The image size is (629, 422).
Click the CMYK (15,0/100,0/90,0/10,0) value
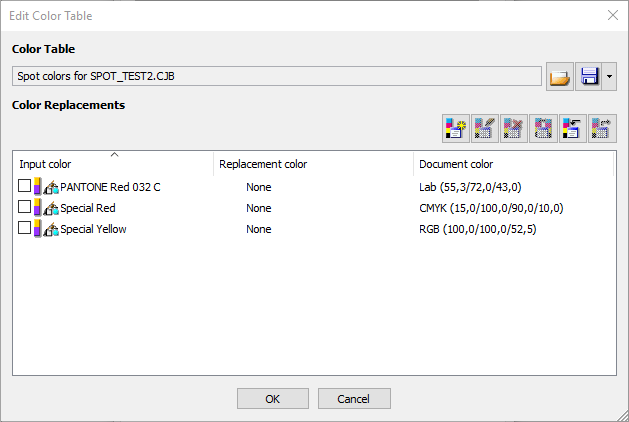pyautogui.click(x=491, y=208)
